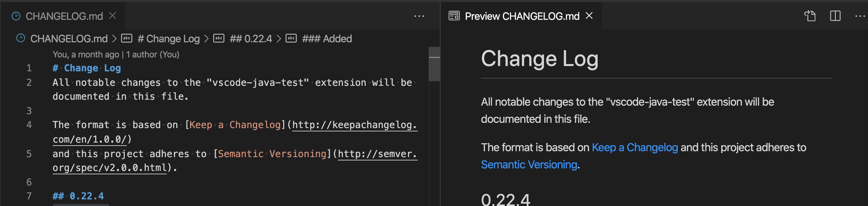
Task: Open More Actions (...) in the editor pane
Action: 419,16
